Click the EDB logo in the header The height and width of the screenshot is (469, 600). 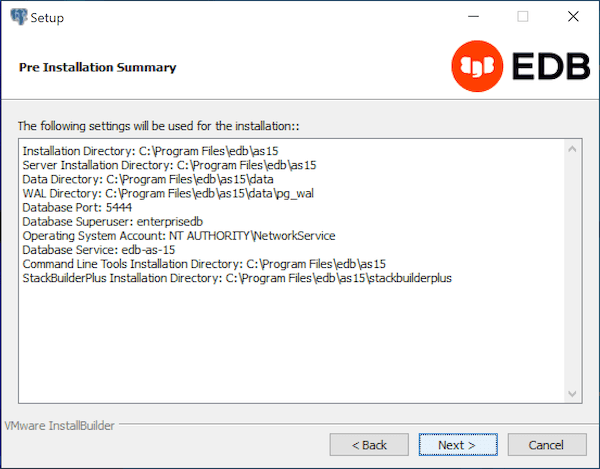(516, 66)
